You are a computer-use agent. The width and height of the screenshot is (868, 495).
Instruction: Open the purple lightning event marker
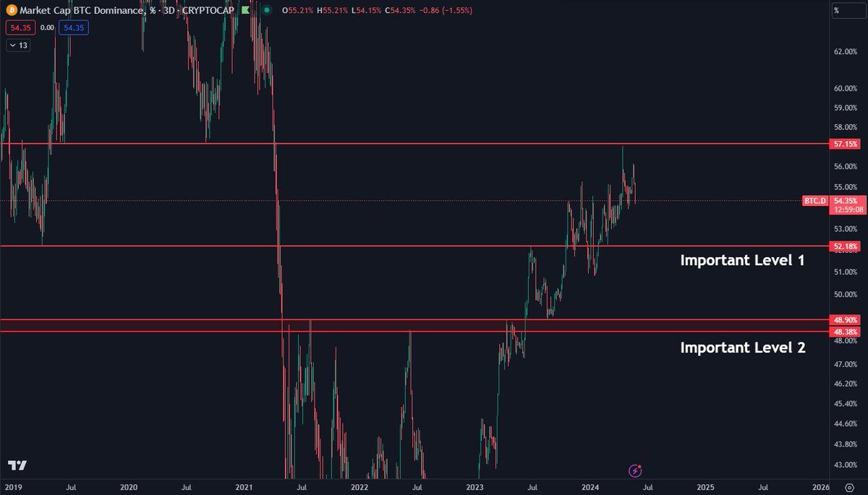point(636,470)
